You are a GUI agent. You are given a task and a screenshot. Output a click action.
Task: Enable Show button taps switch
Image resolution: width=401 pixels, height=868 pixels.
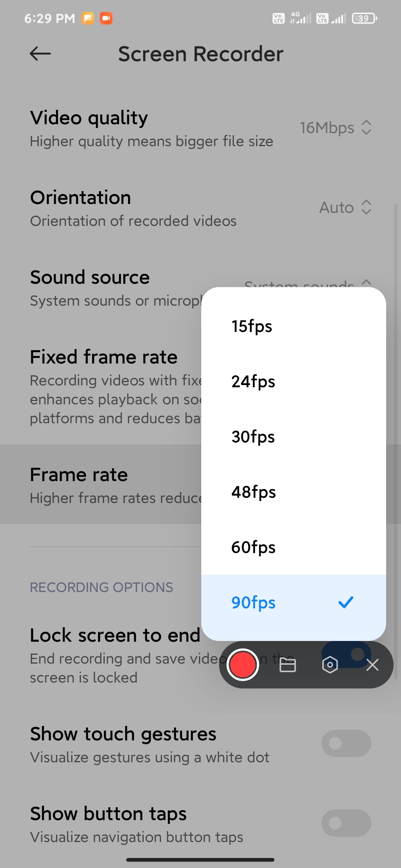coord(346,823)
